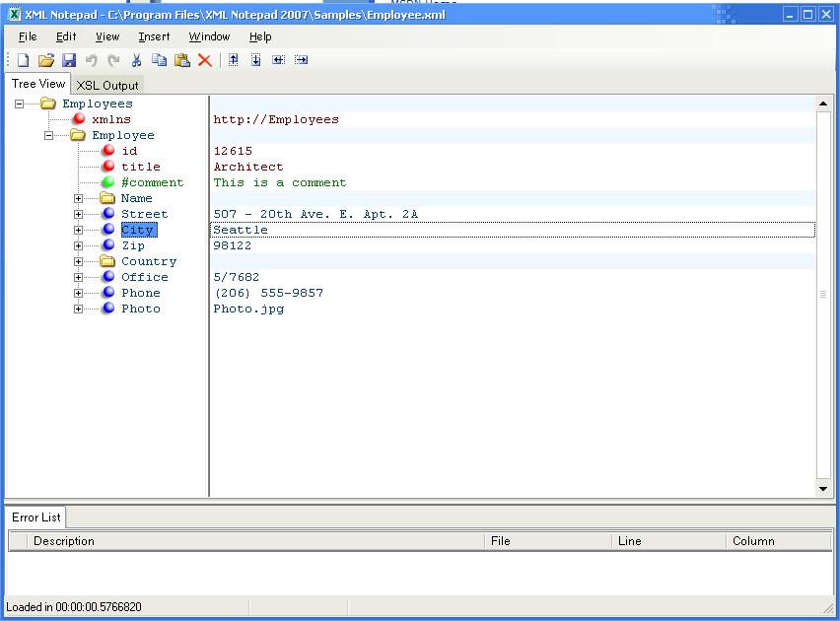The height and width of the screenshot is (621, 840).
Task: Click the vertical scrollbar down arrow
Action: tap(823, 488)
